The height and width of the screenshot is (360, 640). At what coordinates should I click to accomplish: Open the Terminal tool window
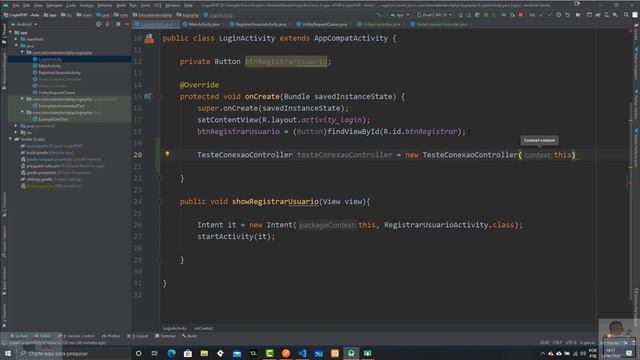pyautogui.click(x=165, y=336)
